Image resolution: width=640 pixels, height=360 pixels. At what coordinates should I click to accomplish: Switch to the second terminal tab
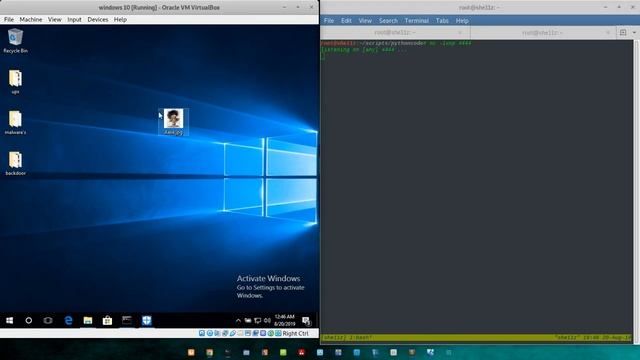(543, 32)
